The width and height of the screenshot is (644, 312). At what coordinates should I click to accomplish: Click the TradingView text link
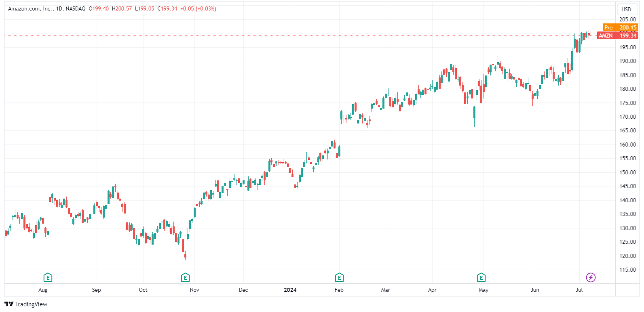tap(31, 304)
